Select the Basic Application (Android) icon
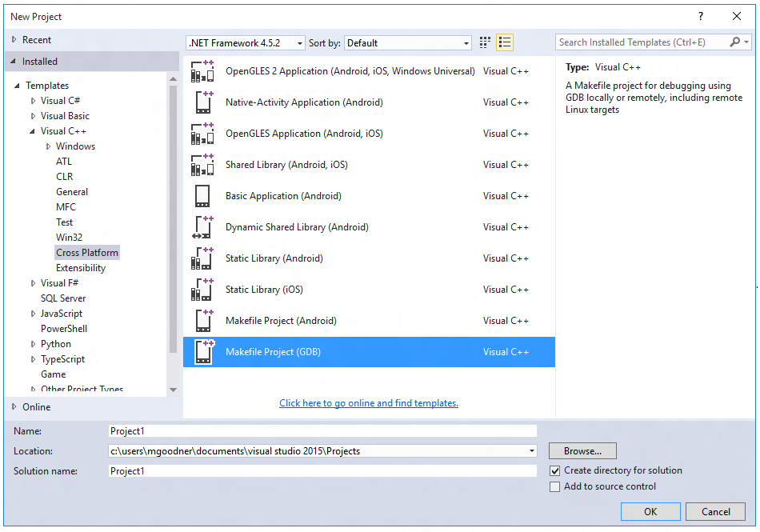Screen dimensions: 760x532 [x=202, y=196]
